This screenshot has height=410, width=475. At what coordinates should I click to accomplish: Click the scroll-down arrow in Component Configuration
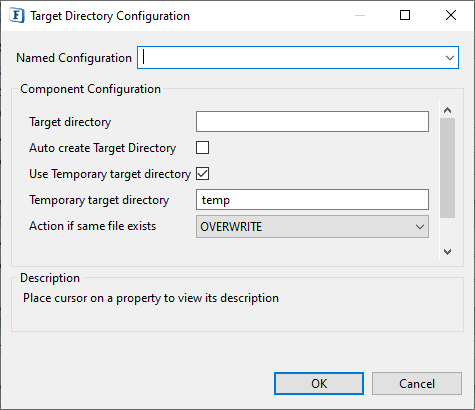tap(447, 252)
